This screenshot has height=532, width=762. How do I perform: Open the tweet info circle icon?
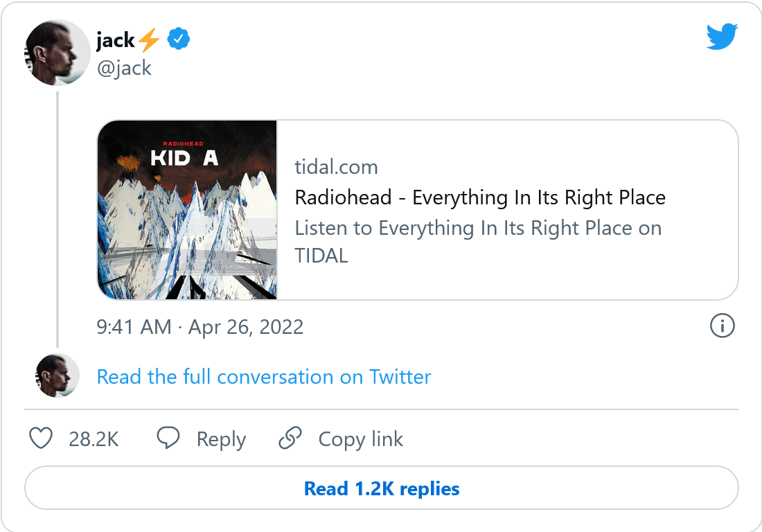point(722,326)
